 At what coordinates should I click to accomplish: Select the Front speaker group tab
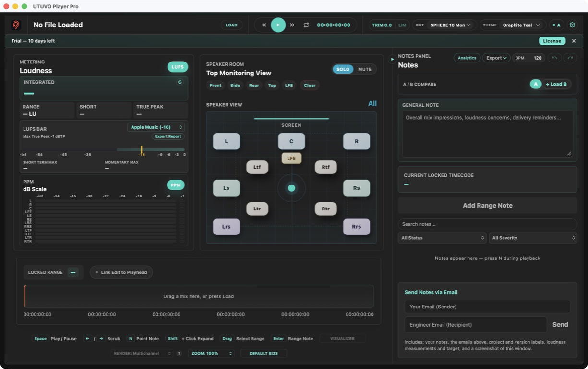point(216,86)
